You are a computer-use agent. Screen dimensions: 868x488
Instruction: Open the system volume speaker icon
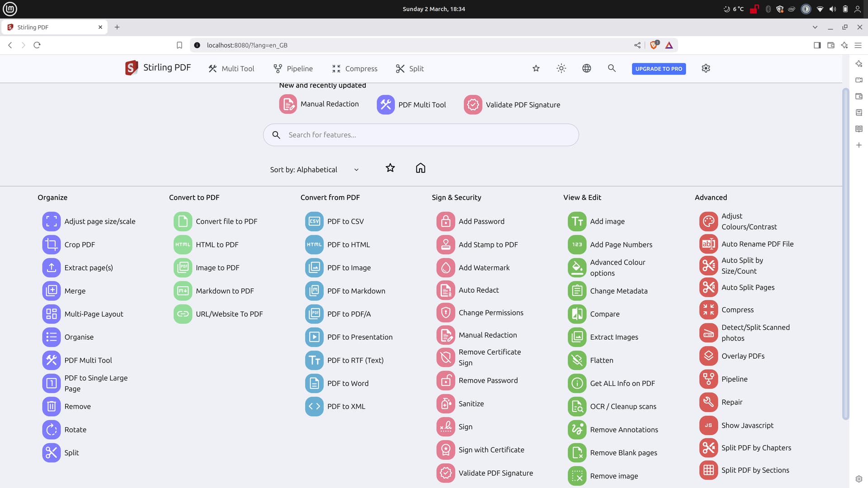click(833, 9)
